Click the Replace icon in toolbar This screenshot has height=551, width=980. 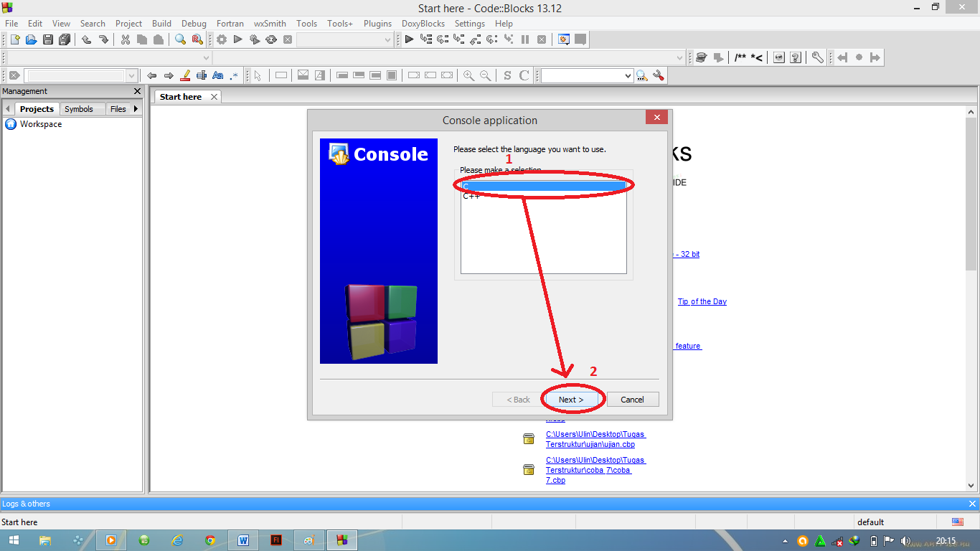(x=197, y=39)
